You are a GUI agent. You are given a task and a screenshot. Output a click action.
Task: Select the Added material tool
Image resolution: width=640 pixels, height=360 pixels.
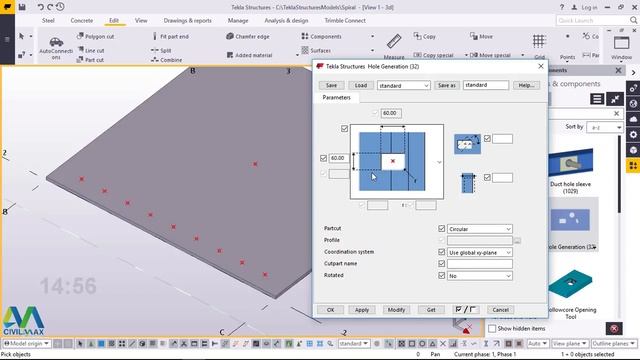249,55
